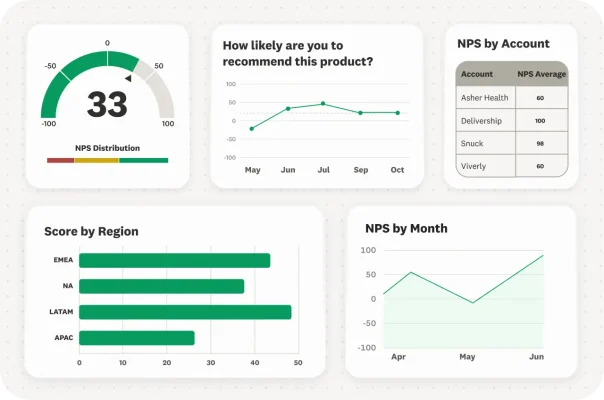Click the gauge -100 label
Screen dimensions: 604x400
coord(49,124)
